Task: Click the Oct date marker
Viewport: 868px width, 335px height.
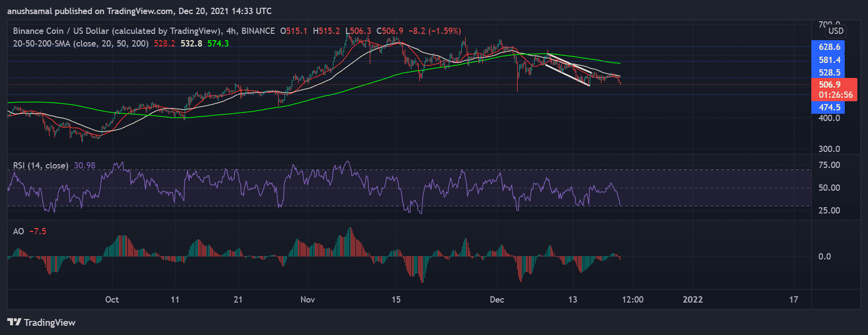Action: (x=112, y=300)
